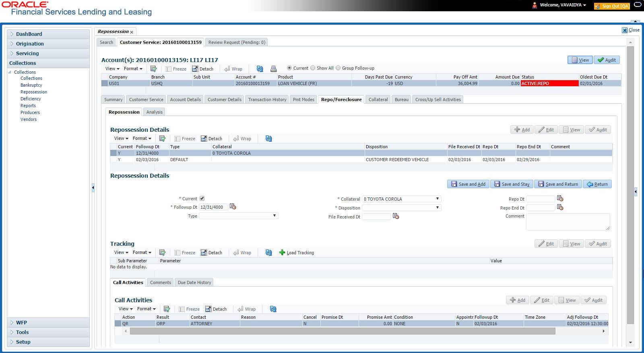Click the Close link icon at top right
644x353 pixels.
pyautogui.click(x=625, y=30)
